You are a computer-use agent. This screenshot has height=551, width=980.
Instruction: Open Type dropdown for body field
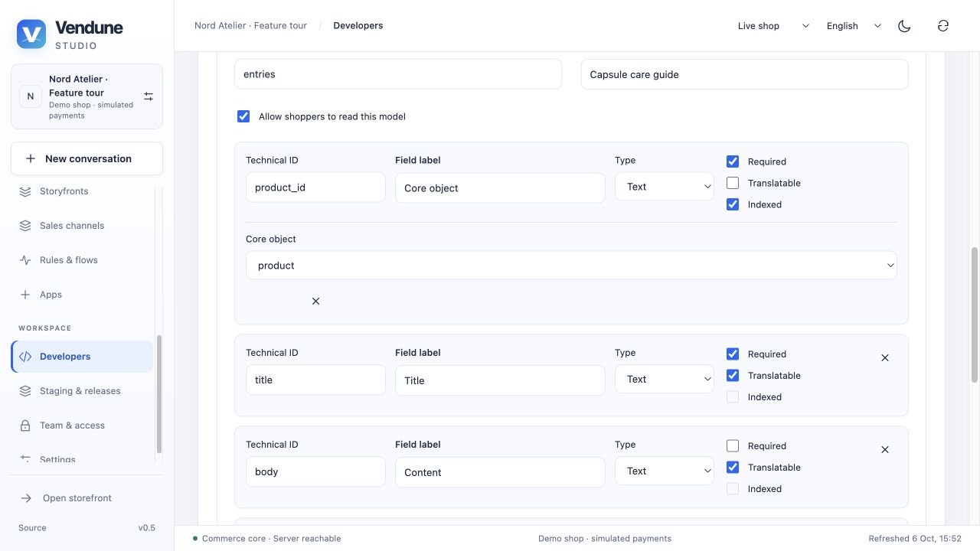click(665, 471)
